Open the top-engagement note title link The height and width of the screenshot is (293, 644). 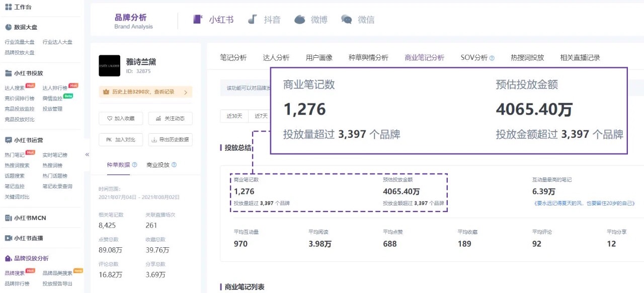tap(584, 204)
